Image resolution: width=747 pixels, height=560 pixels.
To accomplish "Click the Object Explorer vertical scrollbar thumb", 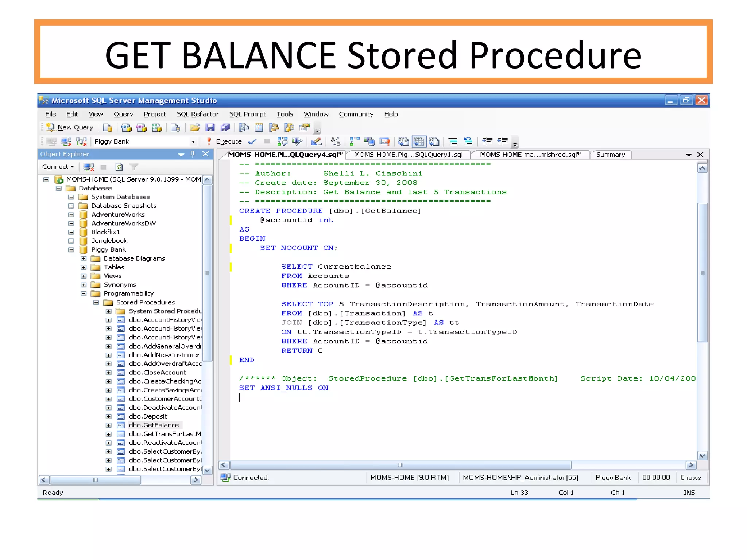I will coord(207,273).
